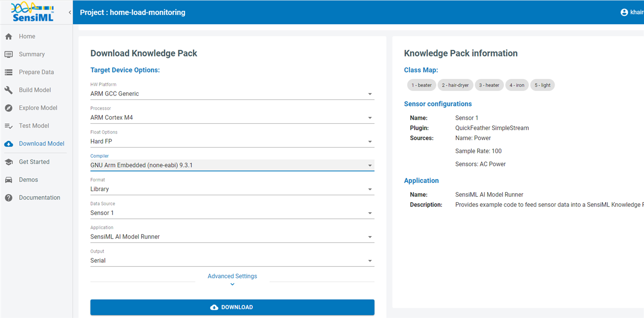Click the 'Sensor 1' name value in Sensor configurations

click(x=467, y=118)
